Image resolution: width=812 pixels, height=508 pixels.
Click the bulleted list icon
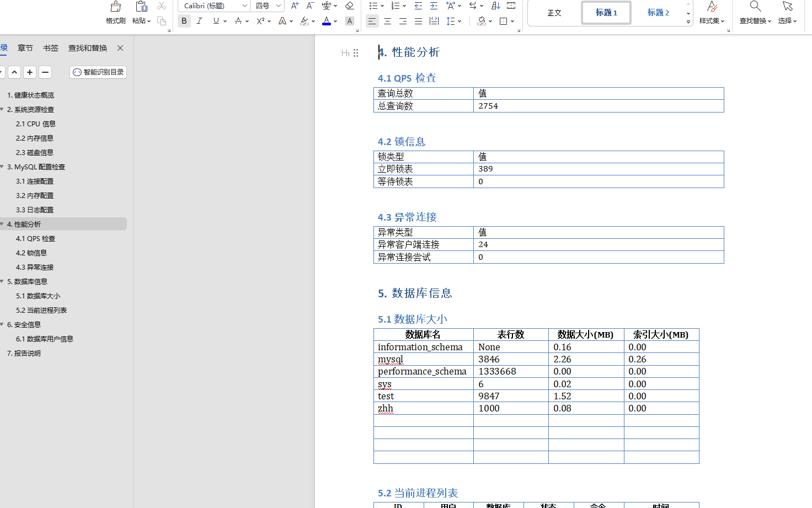373,6
